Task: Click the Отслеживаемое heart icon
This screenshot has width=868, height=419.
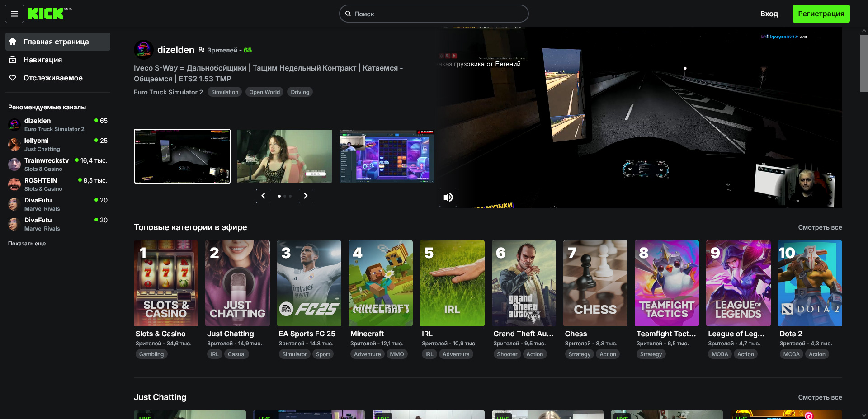Action: point(13,78)
